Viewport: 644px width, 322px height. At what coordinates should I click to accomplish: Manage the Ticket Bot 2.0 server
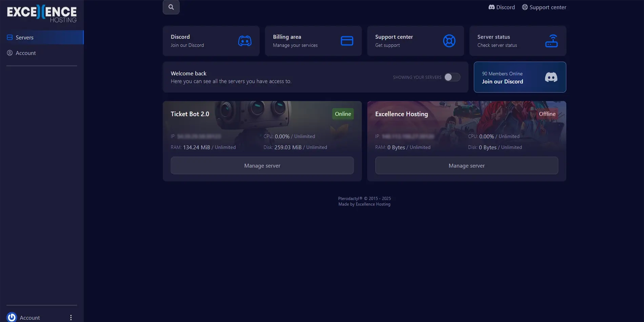262,166
